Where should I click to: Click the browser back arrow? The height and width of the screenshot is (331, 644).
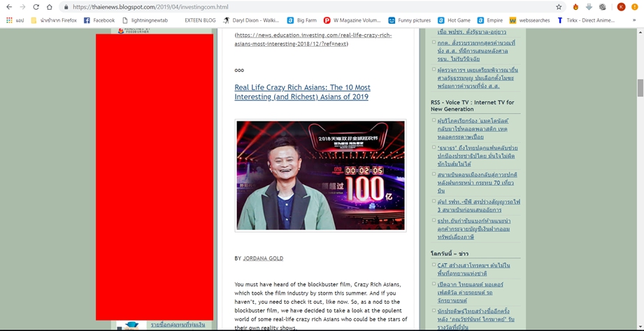9,7
